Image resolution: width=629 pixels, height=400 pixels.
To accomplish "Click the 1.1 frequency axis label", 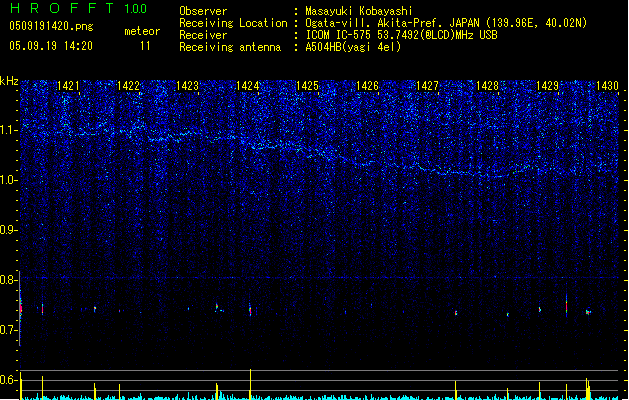I will [x=9, y=130].
